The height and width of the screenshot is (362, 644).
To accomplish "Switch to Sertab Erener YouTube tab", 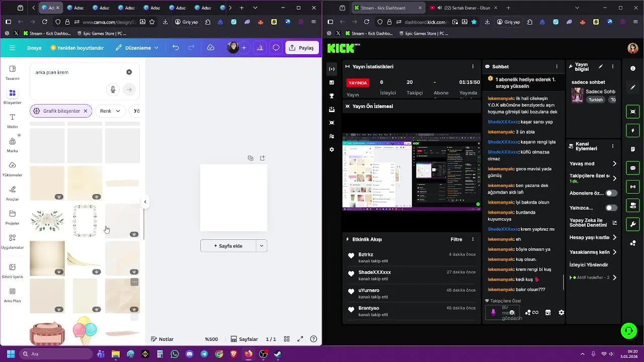I will (x=463, y=8).
